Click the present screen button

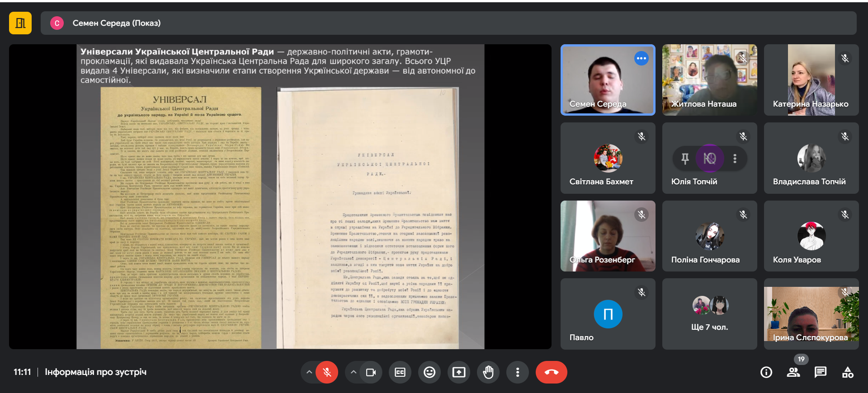click(459, 372)
